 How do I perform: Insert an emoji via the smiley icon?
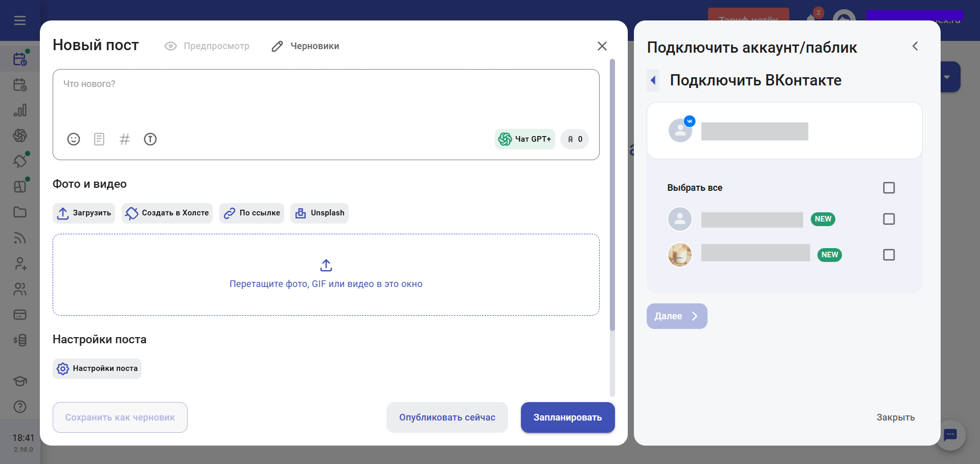pyautogui.click(x=74, y=139)
